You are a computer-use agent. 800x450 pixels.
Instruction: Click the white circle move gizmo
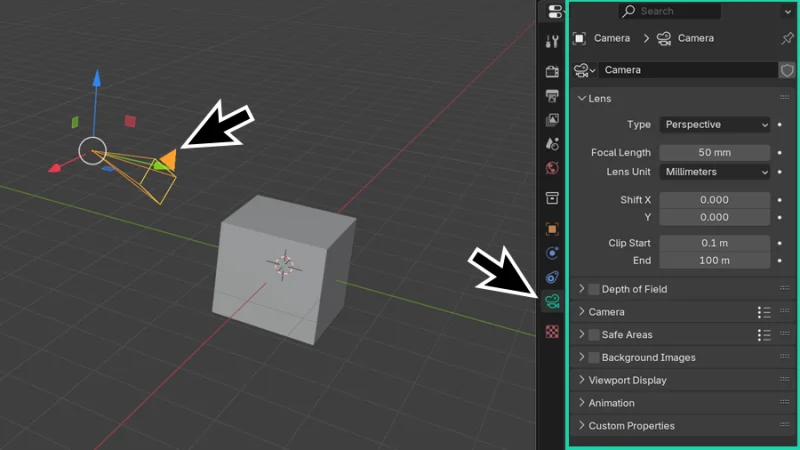coord(92,151)
